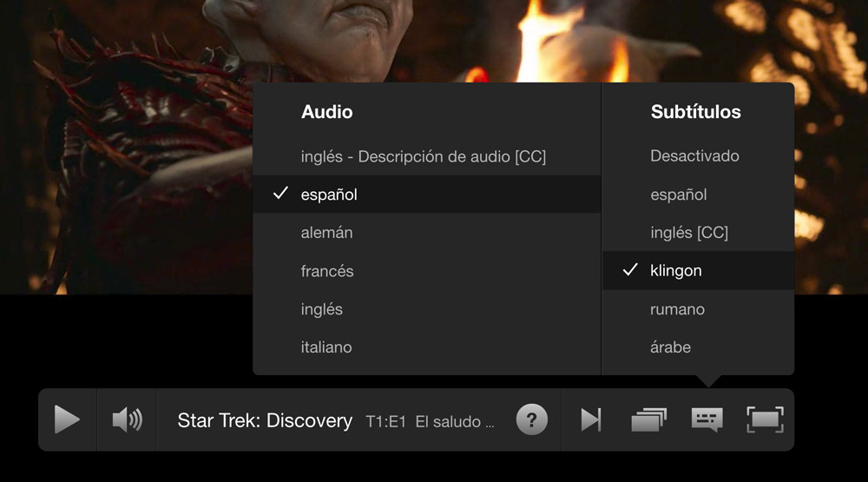The height and width of the screenshot is (482, 868).
Task: Select español audio track
Action: coord(427,195)
